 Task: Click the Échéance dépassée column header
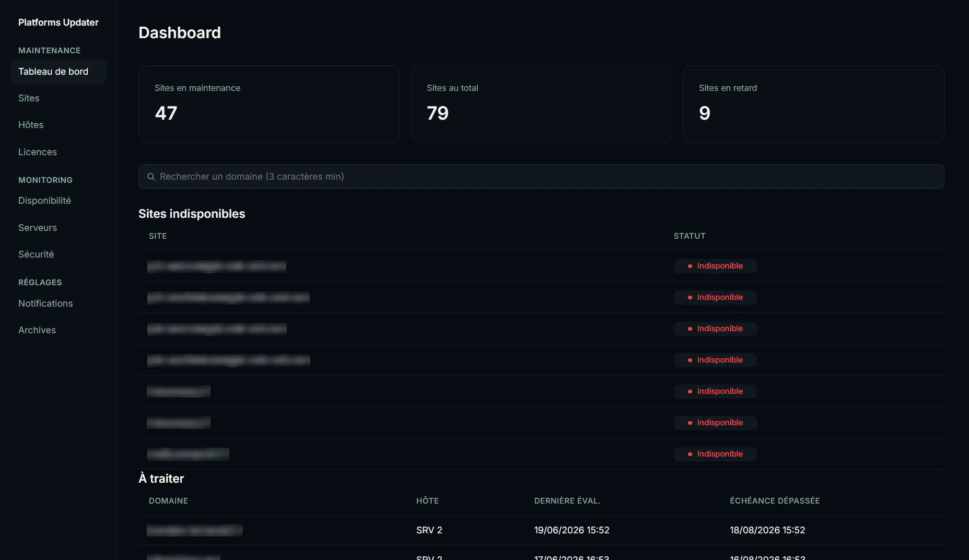[775, 501]
